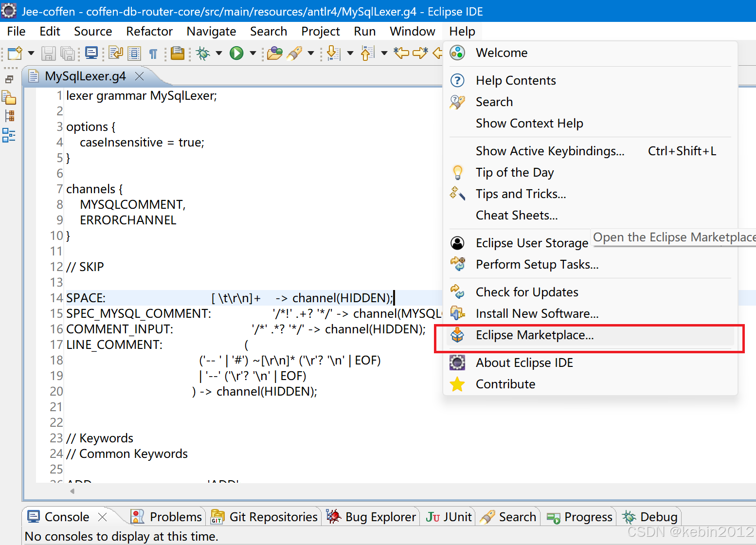Screen dimensions: 756x545
Task: Click the Search flashlight toolbar icon
Action: coord(295,53)
